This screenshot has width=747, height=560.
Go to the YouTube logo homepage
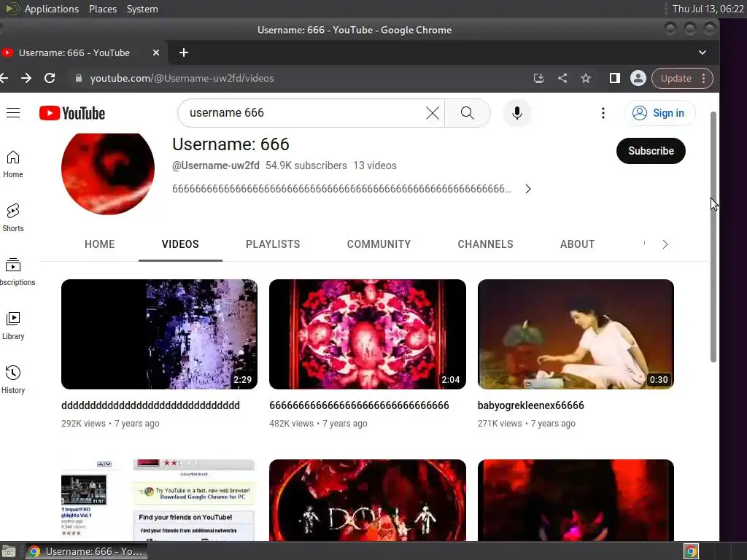point(72,113)
